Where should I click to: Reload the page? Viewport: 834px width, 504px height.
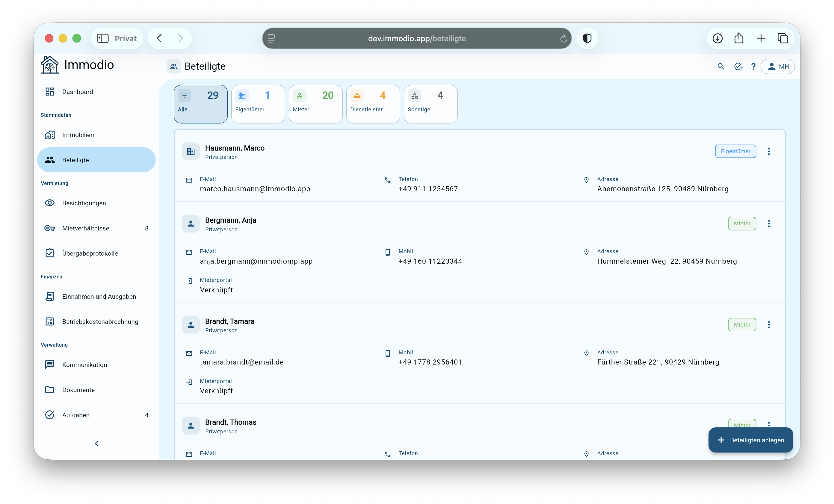pos(563,39)
